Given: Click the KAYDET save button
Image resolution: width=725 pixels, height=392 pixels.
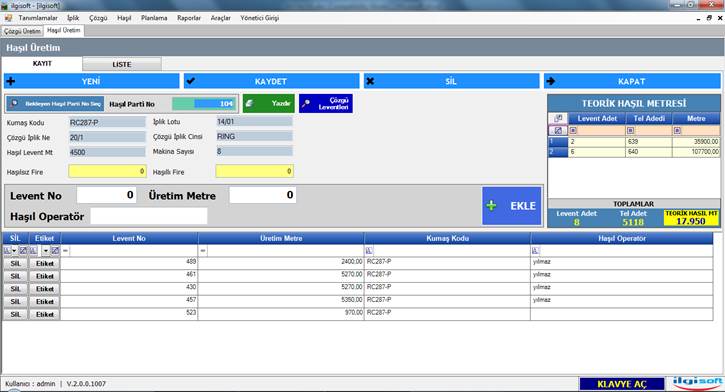Looking at the screenshot, I should click(271, 81).
